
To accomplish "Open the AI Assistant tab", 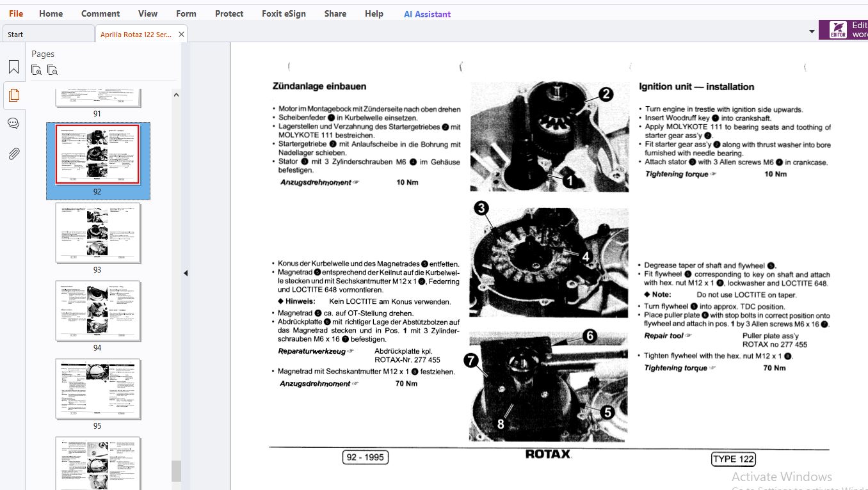I will 428,14.
